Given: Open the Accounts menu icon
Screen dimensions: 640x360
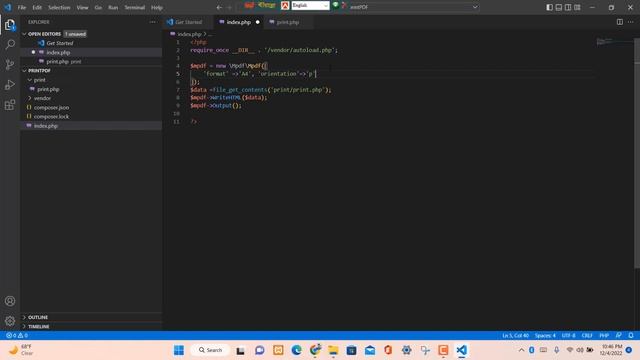Looking at the screenshot, I should pos(10,301).
